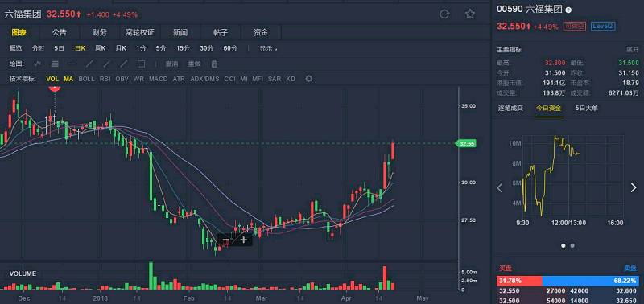Zoom in the chart with the plus button
The image size is (644, 304).
point(244,240)
